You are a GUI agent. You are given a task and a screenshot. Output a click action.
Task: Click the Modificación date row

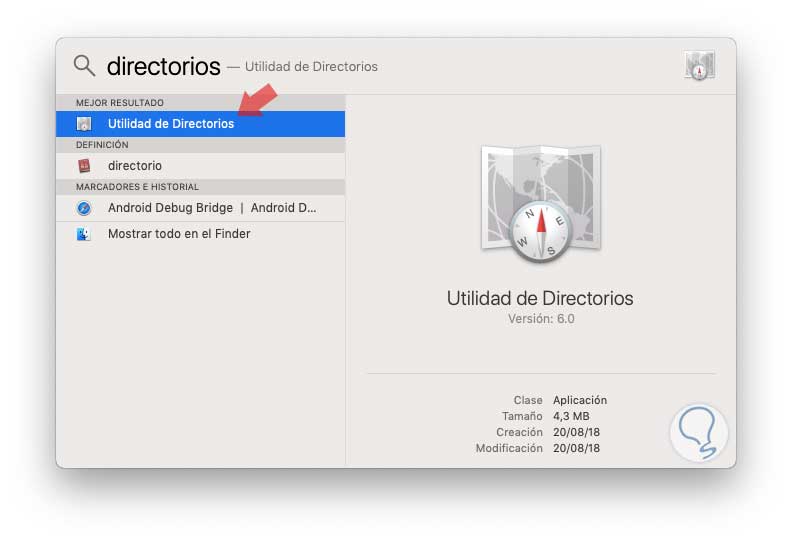tap(538, 448)
